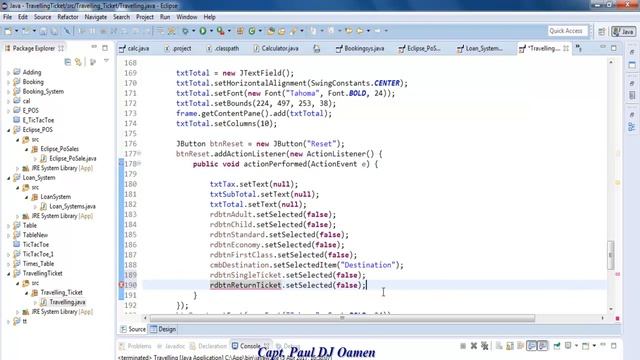The image size is (640, 360).
Task: Click the New Java Package icon
Action: click(x=240, y=31)
